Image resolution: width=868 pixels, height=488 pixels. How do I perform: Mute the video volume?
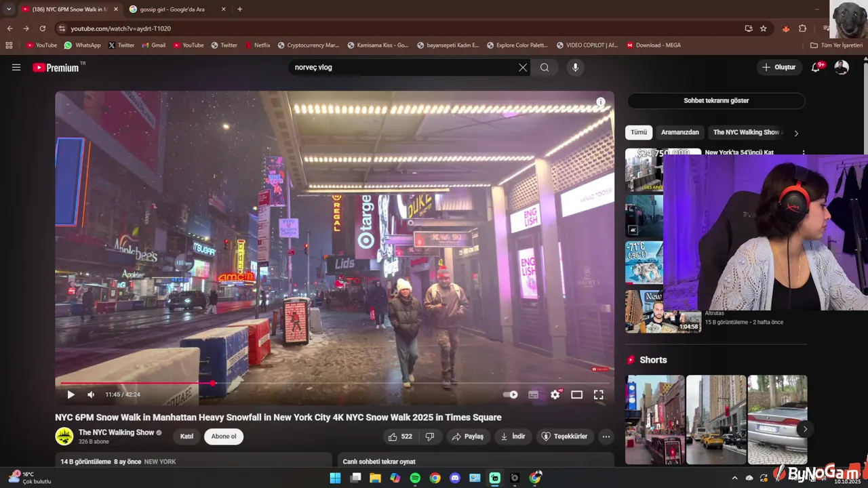(x=91, y=394)
